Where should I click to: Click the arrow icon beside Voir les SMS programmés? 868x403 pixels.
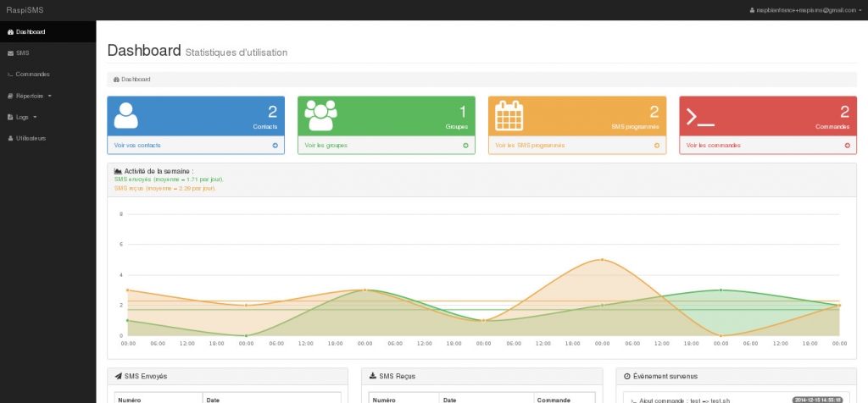point(657,146)
